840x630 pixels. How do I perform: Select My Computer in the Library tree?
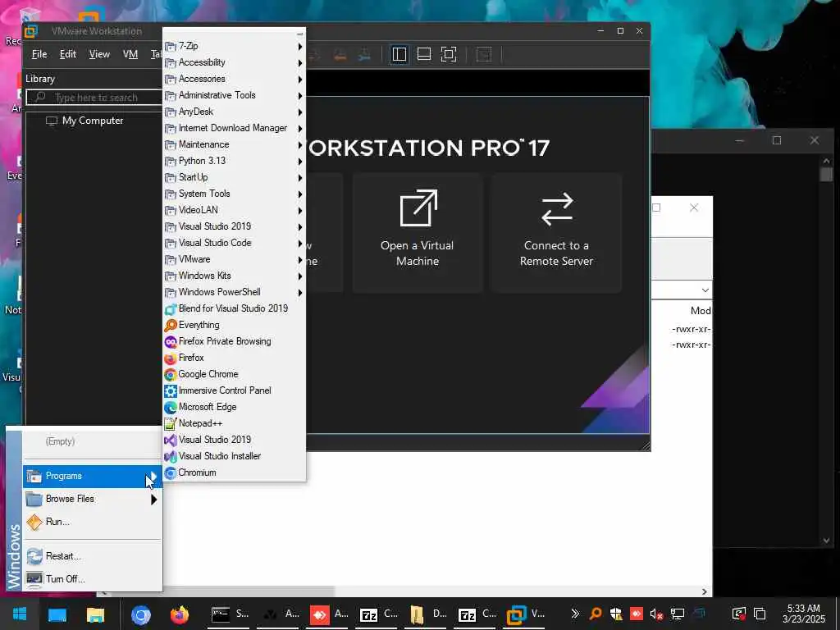pyautogui.click(x=93, y=121)
